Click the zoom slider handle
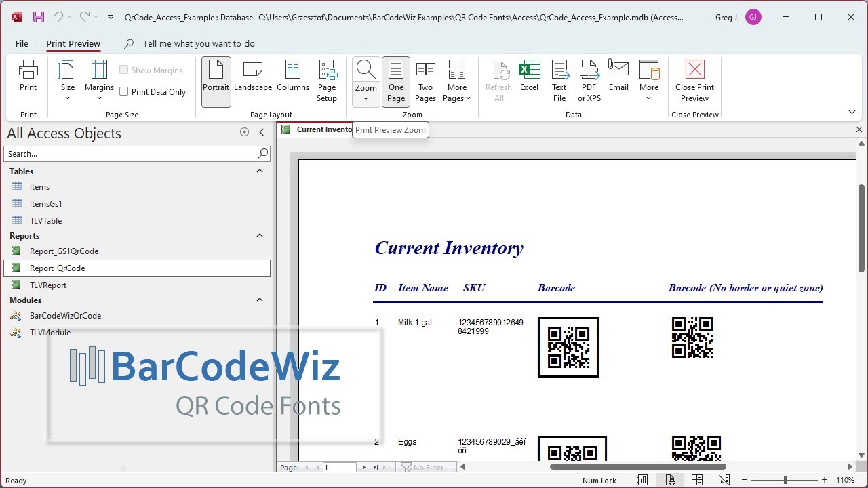 pyautogui.click(x=785, y=481)
